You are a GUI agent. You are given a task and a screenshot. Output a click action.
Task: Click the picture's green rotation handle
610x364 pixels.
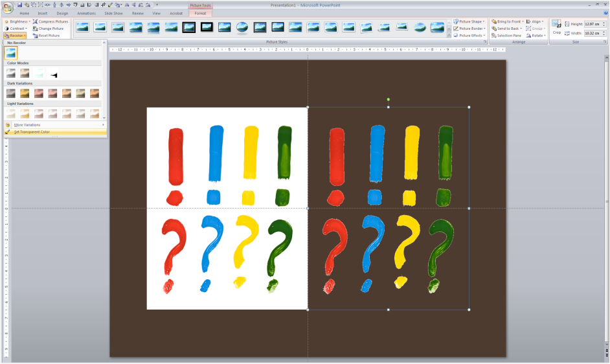tap(389, 100)
